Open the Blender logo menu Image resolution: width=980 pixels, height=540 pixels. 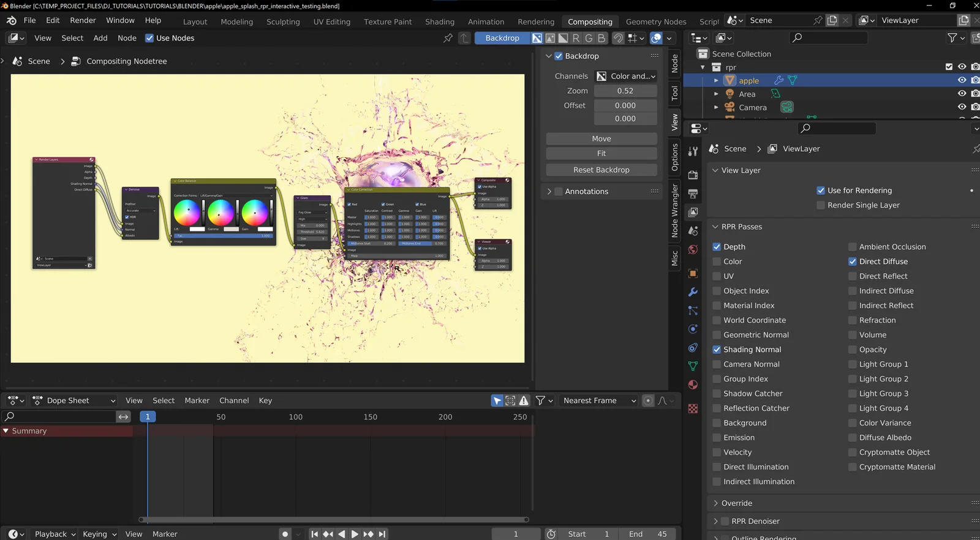tap(12, 20)
